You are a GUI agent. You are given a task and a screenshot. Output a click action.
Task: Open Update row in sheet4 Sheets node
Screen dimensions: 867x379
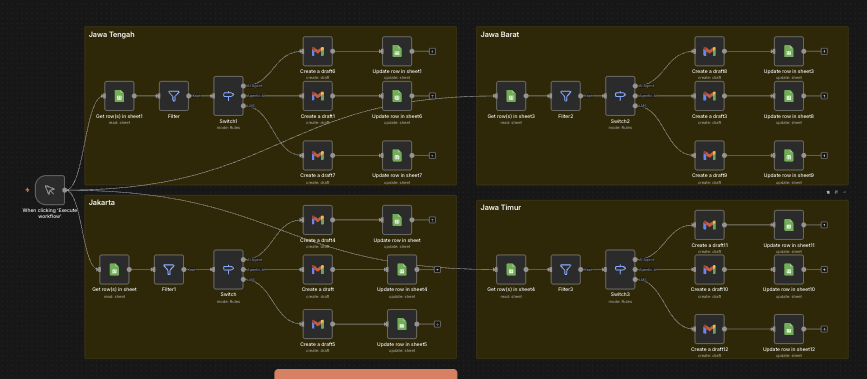(x=402, y=269)
